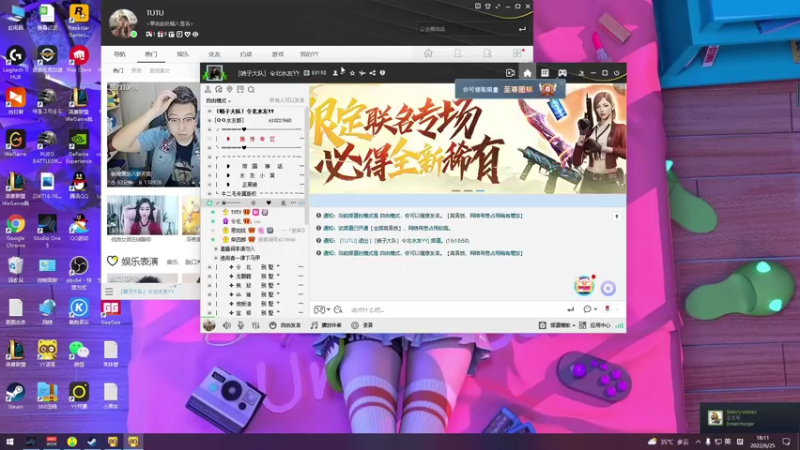Toggle the 录音 recording button
Screen dimensions: 800x450
362,325
